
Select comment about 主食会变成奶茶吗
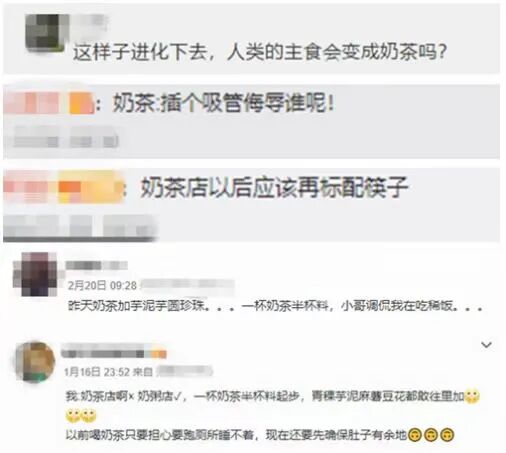[260, 52]
